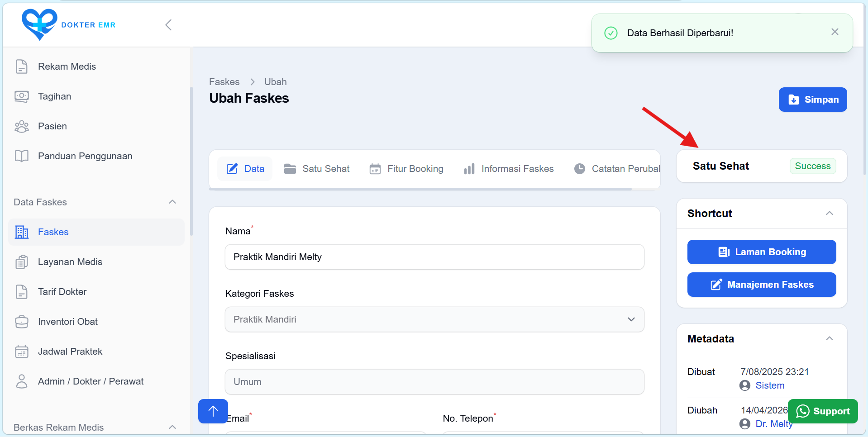Open Panduan Penggunaan in the sidebar
The height and width of the screenshot is (437, 868).
(x=96, y=156)
